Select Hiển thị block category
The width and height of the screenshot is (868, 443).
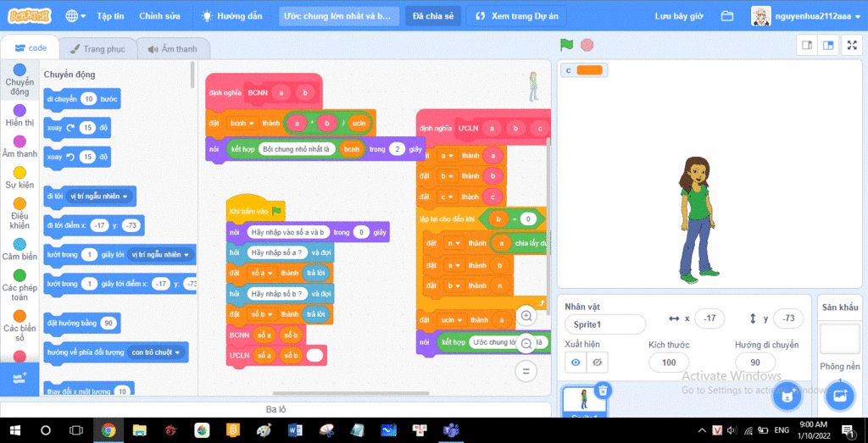point(19,115)
